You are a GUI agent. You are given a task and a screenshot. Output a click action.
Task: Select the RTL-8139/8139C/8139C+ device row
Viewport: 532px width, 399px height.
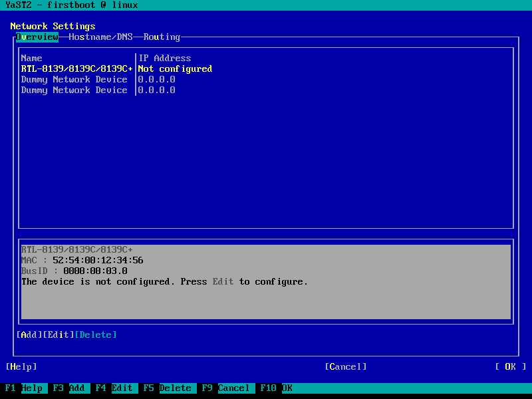[x=76, y=69]
